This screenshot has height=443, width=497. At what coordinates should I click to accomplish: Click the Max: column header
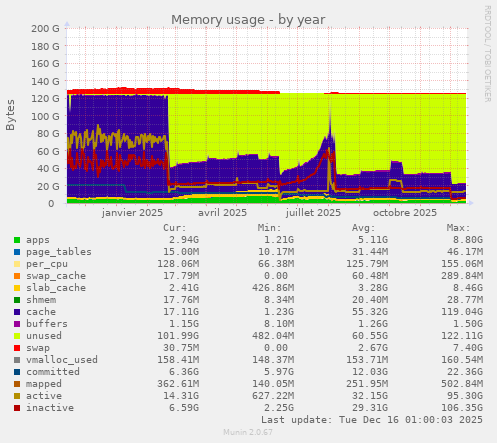[x=458, y=228]
